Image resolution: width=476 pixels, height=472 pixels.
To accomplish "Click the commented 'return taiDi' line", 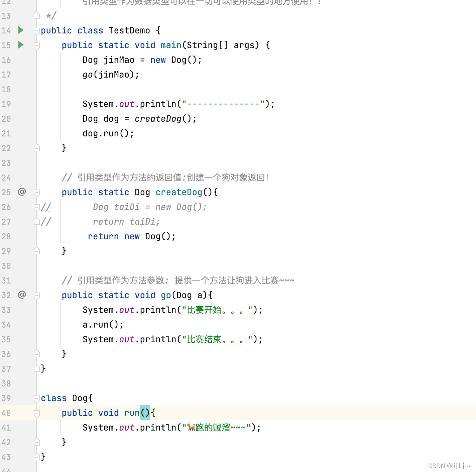I will tap(127, 222).
